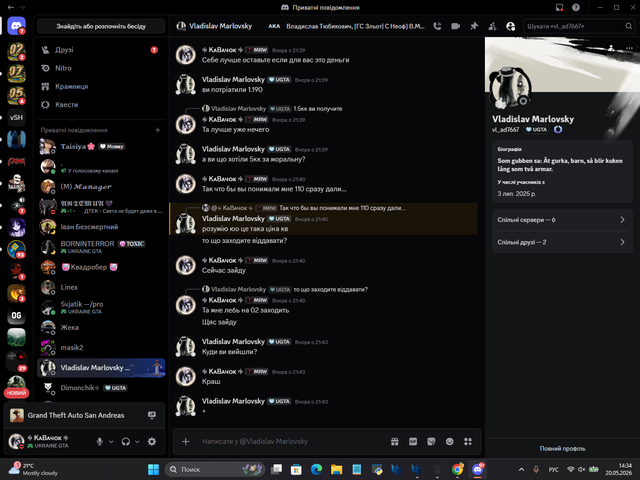Viewport: 640px width, 480px height.
Task: Expand mutual servers (Спільні сервери — 6)
Action: coord(562,220)
